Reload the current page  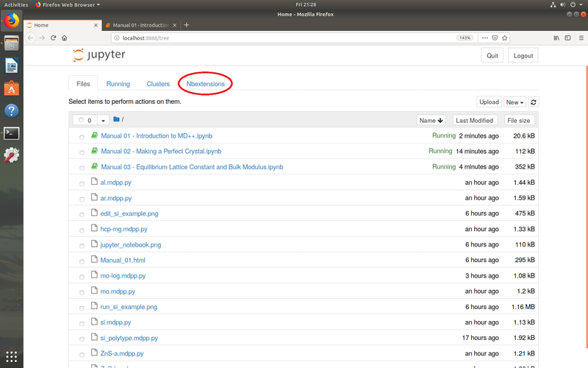point(53,38)
